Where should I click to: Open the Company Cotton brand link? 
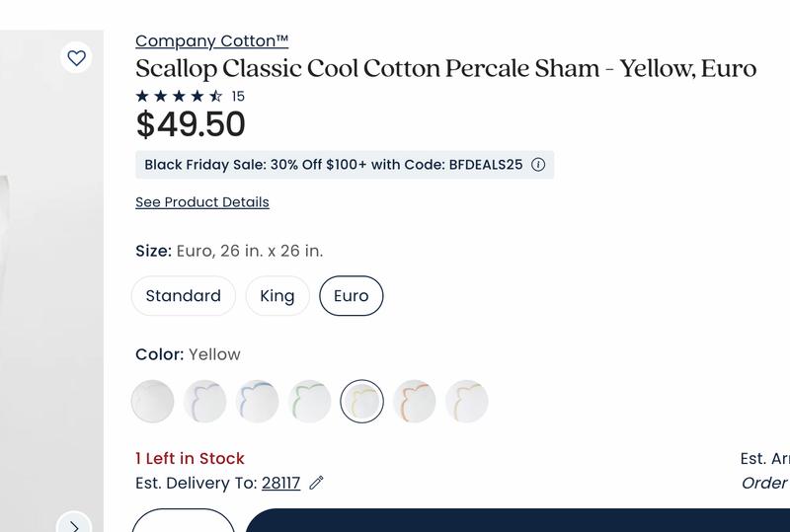click(212, 40)
